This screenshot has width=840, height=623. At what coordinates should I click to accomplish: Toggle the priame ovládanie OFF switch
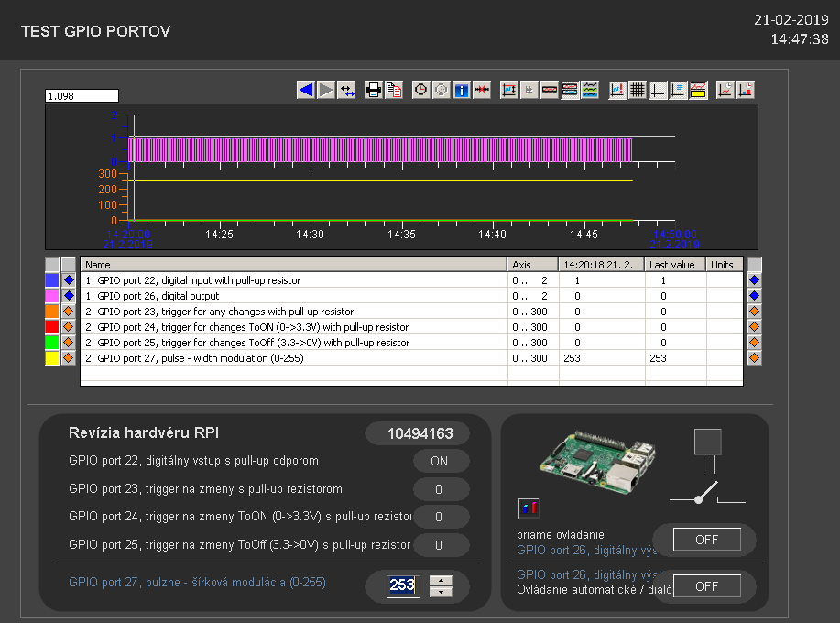click(x=706, y=540)
